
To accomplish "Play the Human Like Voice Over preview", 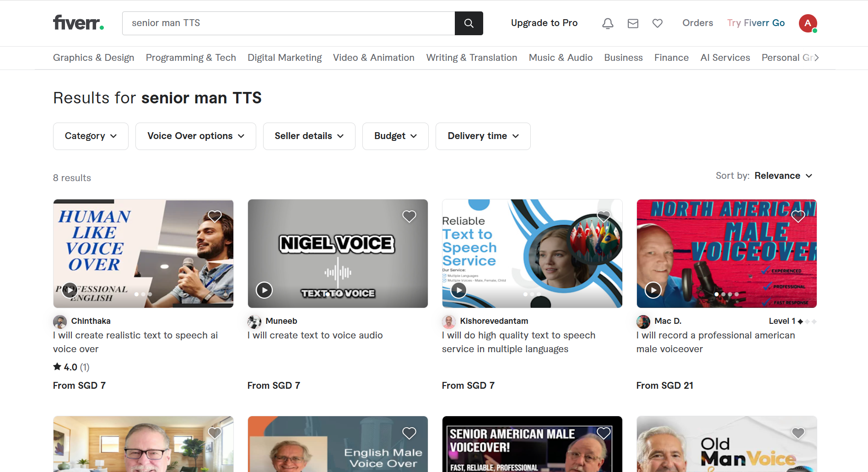I will pyautogui.click(x=70, y=290).
